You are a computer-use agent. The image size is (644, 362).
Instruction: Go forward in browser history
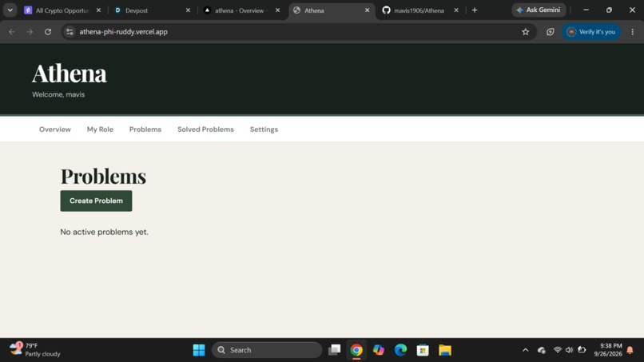point(30,32)
